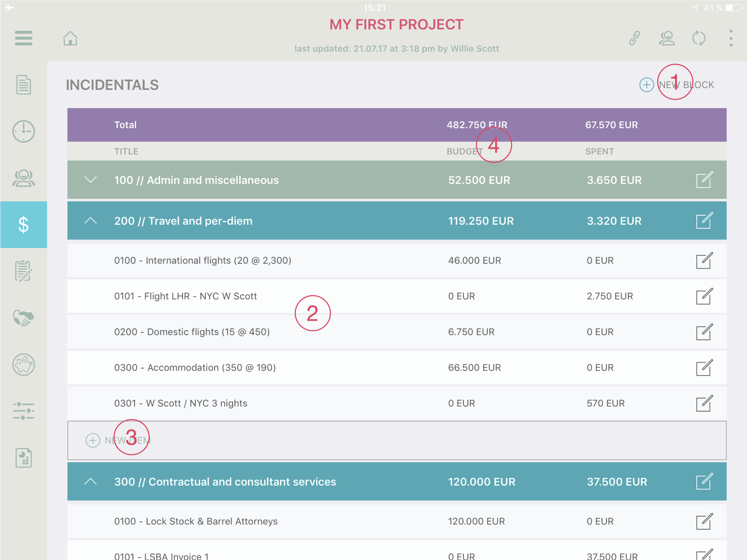747x560 pixels.
Task: Click the 6.750 EUR budget value
Action: pyautogui.click(x=471, y=332)
